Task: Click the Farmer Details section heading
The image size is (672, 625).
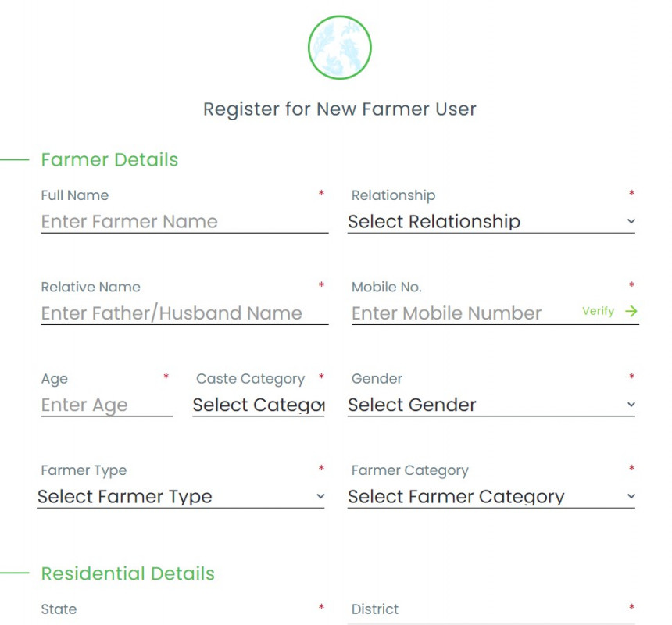Action: [109, 159]
